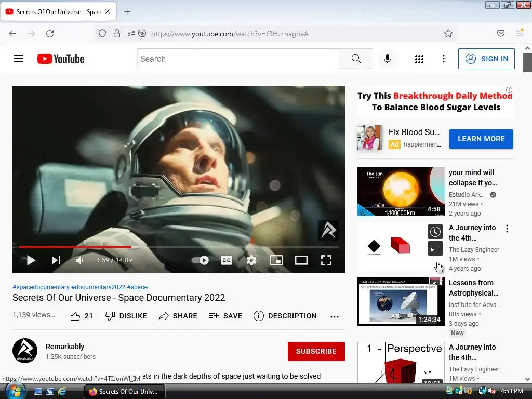The width and height of the screenshot is (532, 399).
Task: Select the Secrets Of Our Universe tab
Action: [x=59, y=11]
